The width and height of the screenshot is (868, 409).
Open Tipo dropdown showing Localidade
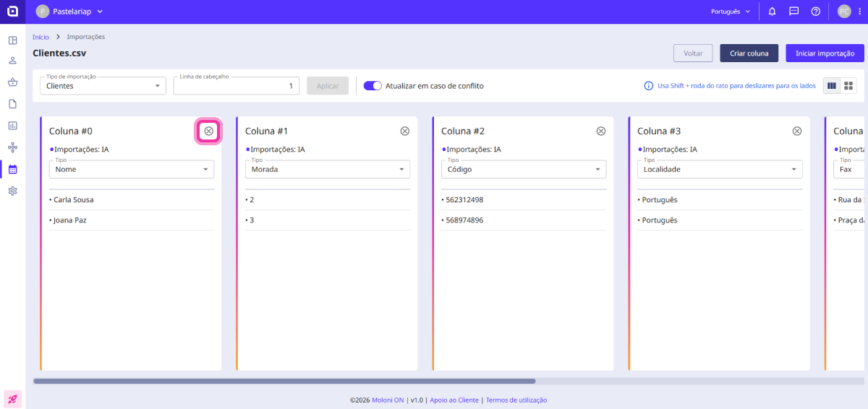[720, 169]
